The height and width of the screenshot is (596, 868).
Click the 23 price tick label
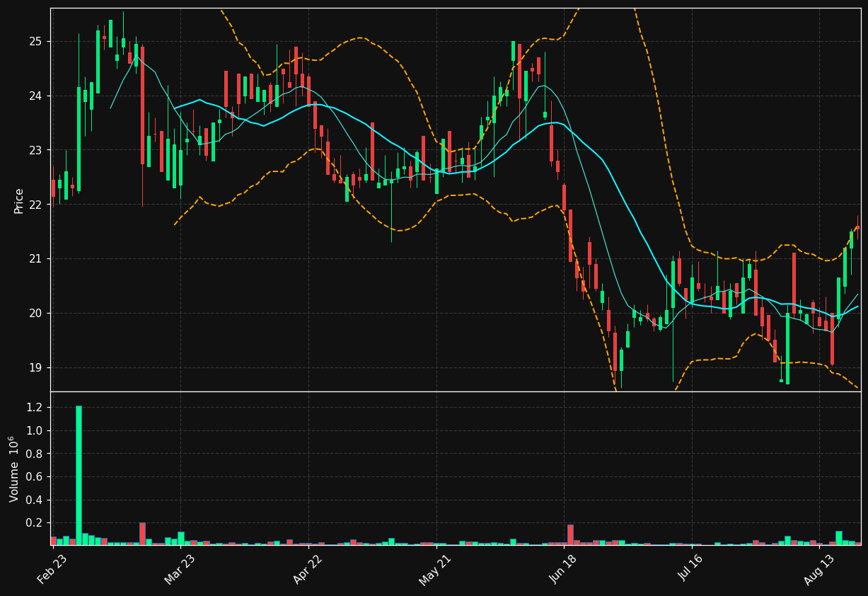pos(36,150)
